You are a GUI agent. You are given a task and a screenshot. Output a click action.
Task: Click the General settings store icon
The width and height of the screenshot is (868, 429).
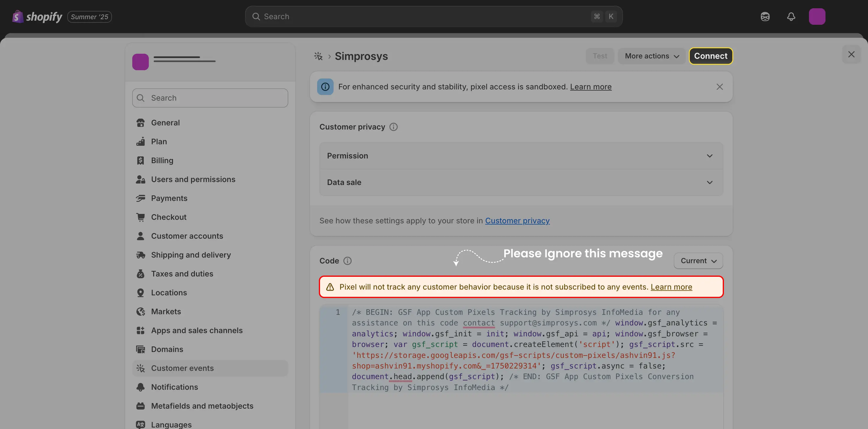(x=141, y=123)
